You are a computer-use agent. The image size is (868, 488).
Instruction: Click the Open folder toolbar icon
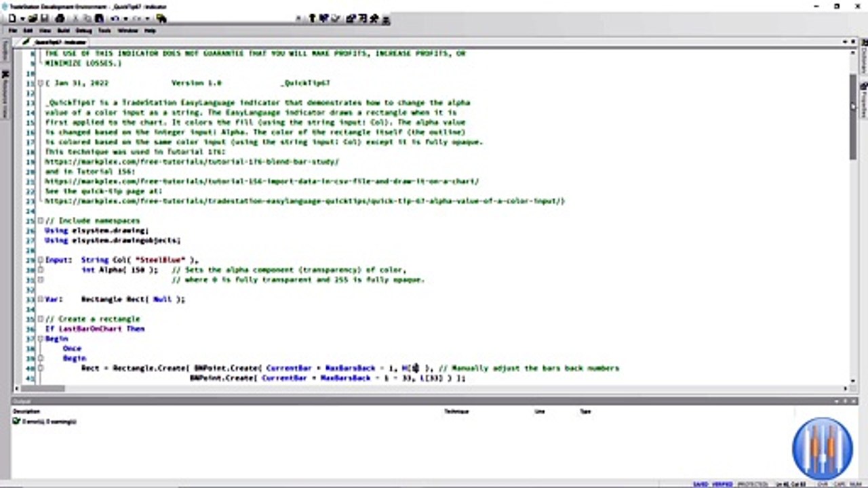coord(33,18)
